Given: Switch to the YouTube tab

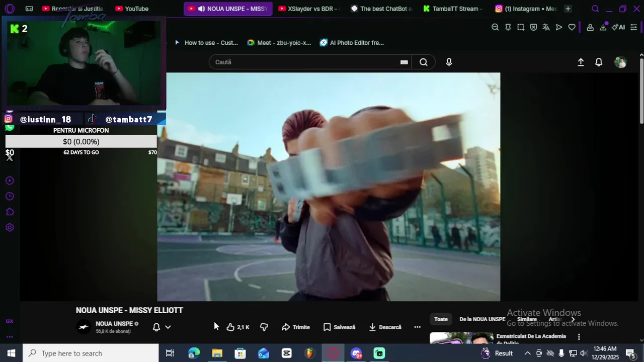Looking at the screenshot, I should (x=131, y=9).
